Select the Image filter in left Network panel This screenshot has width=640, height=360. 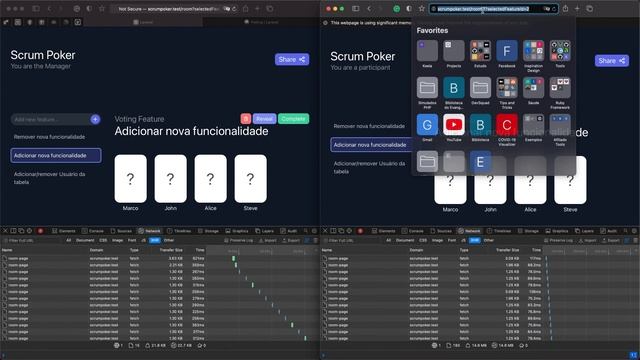(118, 240)
